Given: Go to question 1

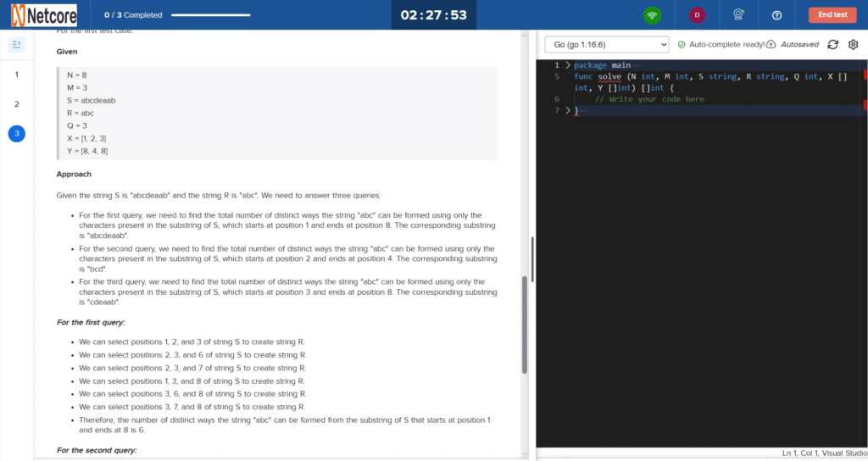Looking at the screenshot, I should coord(17,75).
